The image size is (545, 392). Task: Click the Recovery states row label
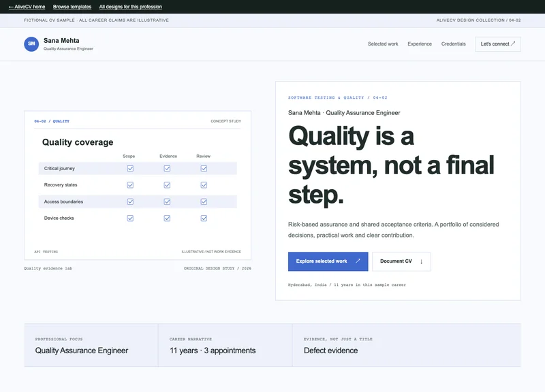pos(61,185)
